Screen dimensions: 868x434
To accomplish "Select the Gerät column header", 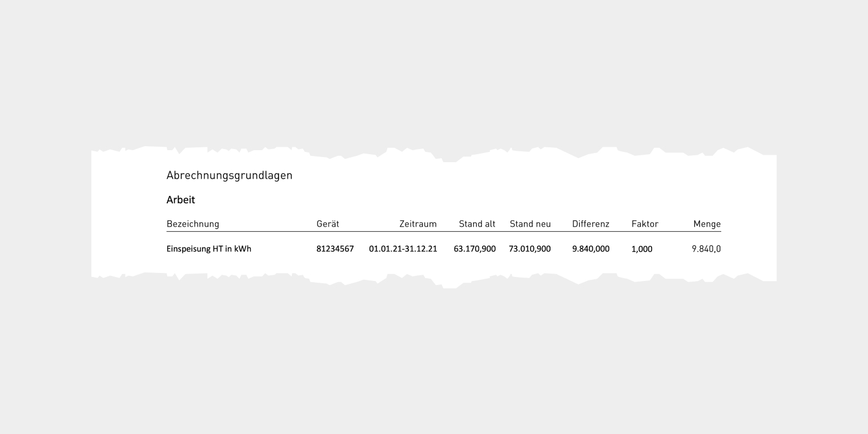I will 328,224.
